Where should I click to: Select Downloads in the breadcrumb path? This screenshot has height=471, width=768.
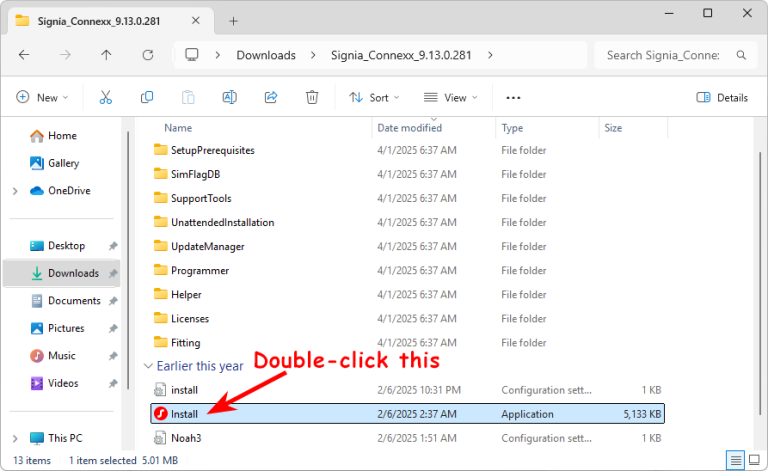point(265,55)
